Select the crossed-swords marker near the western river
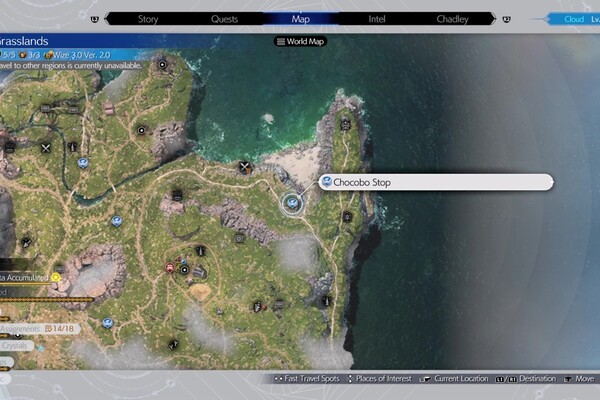Viewport: 600px width, 400px height. coord(46,148)
